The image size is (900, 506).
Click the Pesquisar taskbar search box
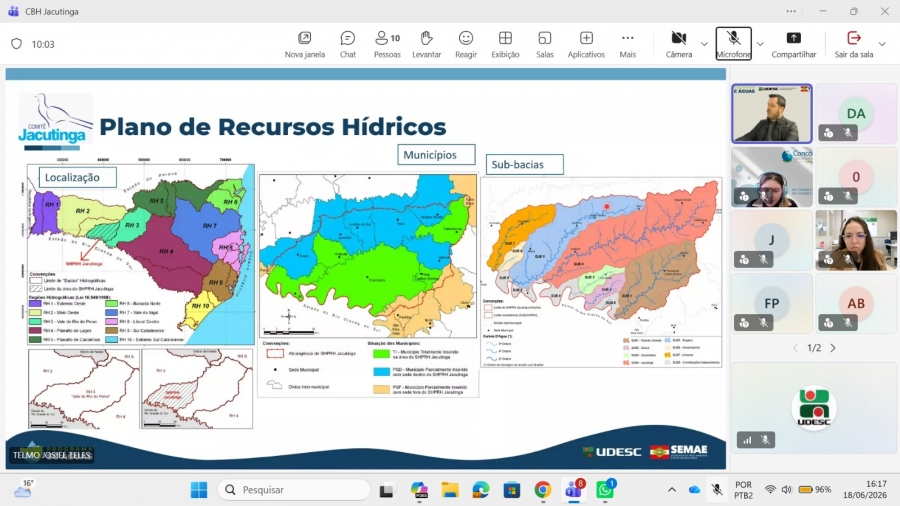point(294,490)
